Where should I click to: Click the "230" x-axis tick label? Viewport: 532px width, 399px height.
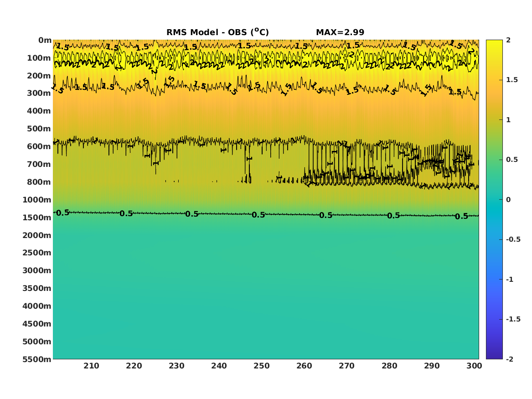point(176,366)
